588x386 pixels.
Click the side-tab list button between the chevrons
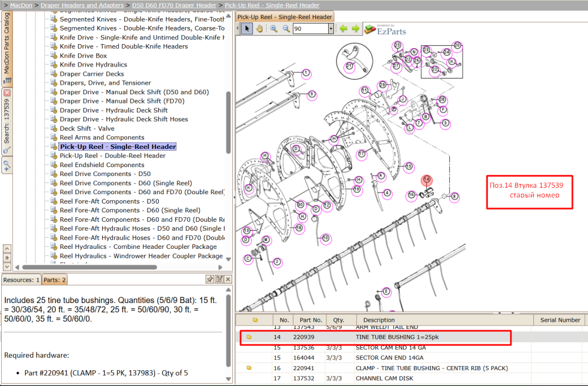click(x=6, y=258)
